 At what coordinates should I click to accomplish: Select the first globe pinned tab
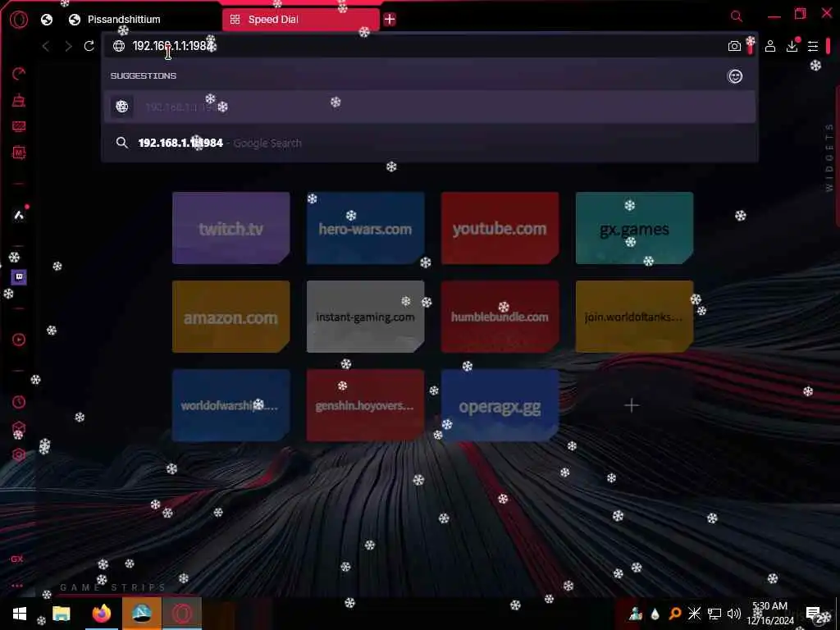click(47, 20)
